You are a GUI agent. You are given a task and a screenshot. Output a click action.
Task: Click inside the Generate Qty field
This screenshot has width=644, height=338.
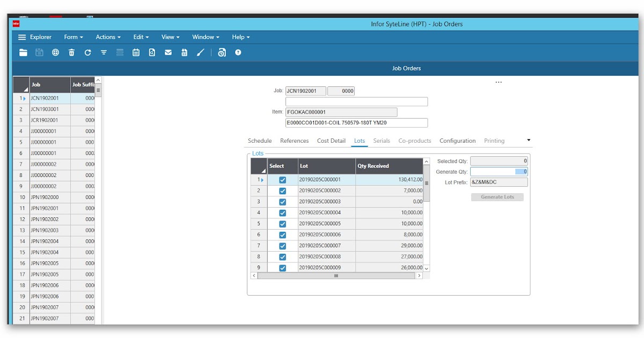point(499,171)
